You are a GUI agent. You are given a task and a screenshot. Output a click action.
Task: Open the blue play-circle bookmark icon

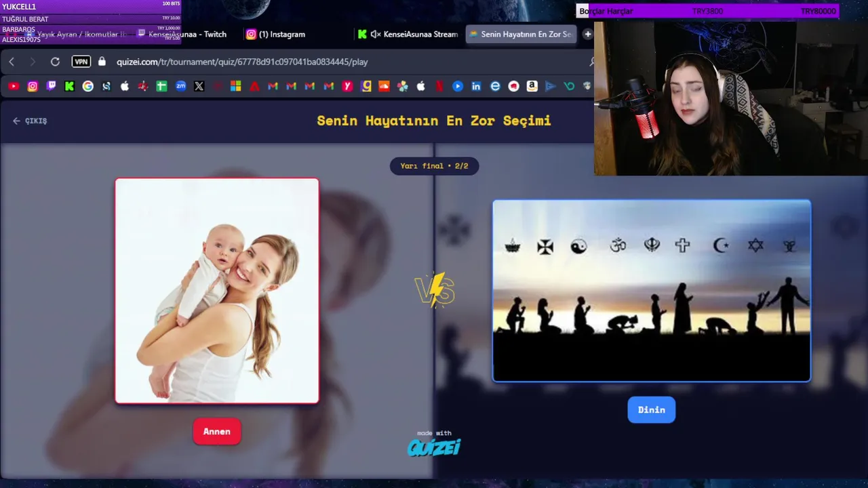pyautogui.click(x=458, y=86)
